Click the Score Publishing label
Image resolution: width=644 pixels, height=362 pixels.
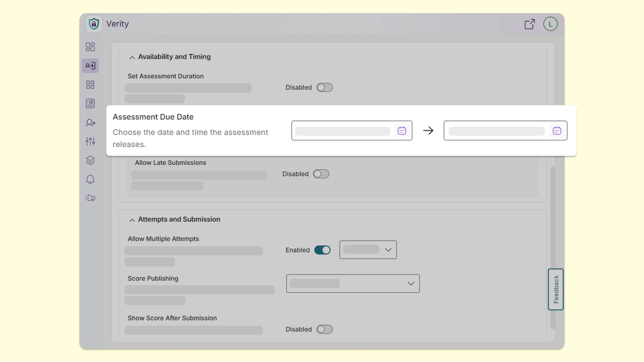pyautogui.click(x=153, y=279)
